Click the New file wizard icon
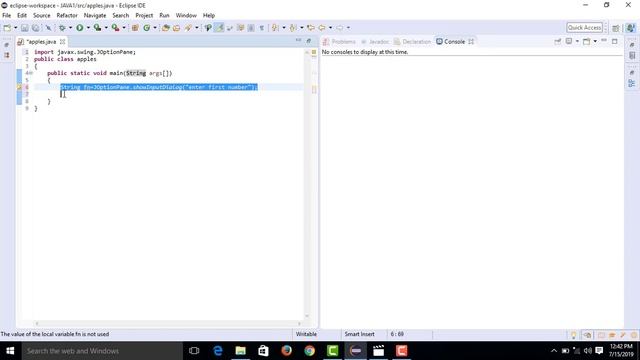The image size is (640, 360). [x=7, y=28]
